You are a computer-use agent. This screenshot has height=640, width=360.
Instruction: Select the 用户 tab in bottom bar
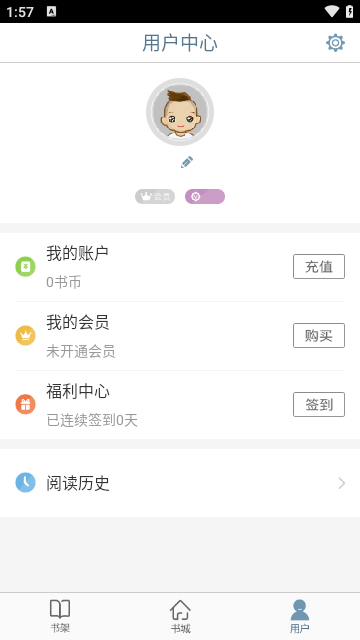[300, 616]
